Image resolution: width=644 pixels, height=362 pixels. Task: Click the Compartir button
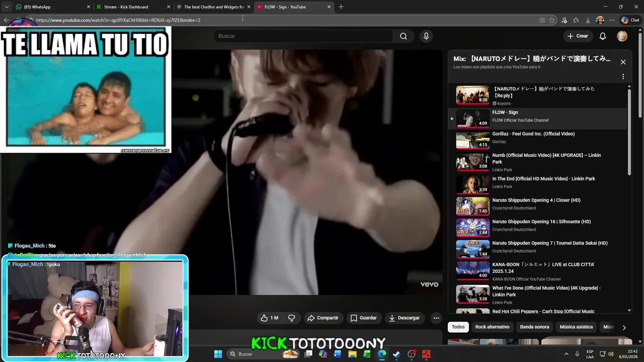click(323, 318)
